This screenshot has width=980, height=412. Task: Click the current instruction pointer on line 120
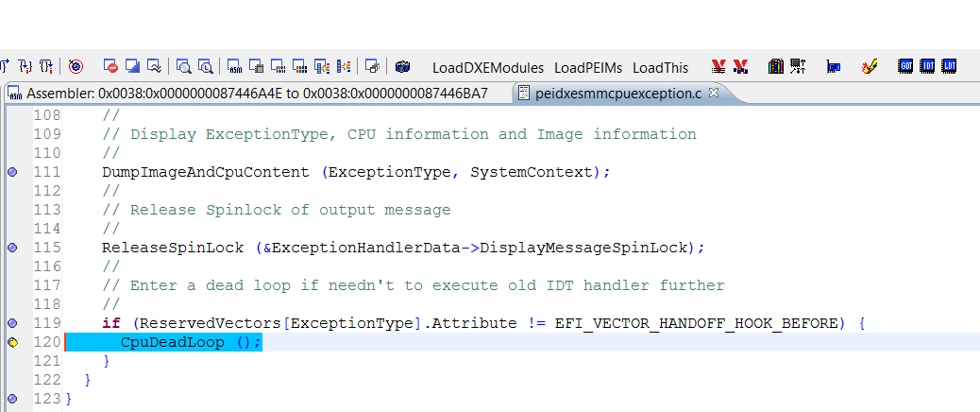pos(12,343)
